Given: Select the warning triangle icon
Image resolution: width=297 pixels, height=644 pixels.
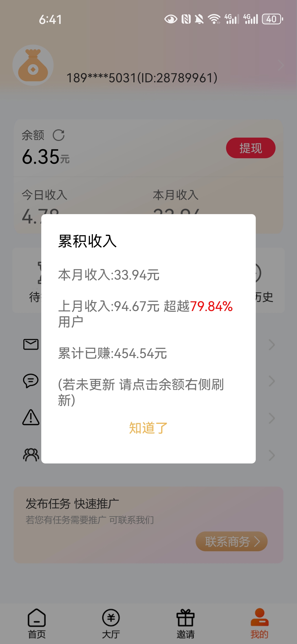Looking at the screenshot, I should coord(31,417).
